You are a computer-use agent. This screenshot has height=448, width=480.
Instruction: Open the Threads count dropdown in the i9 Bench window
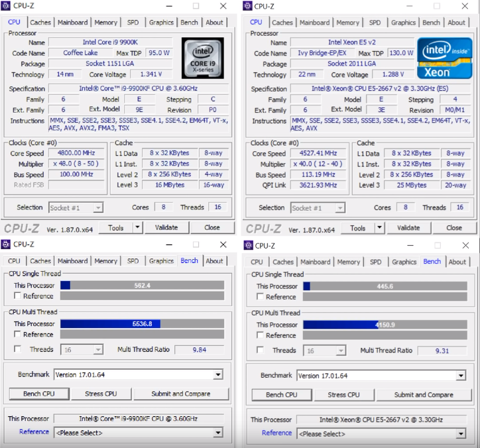pyautogui.click(x=82, y=350)
